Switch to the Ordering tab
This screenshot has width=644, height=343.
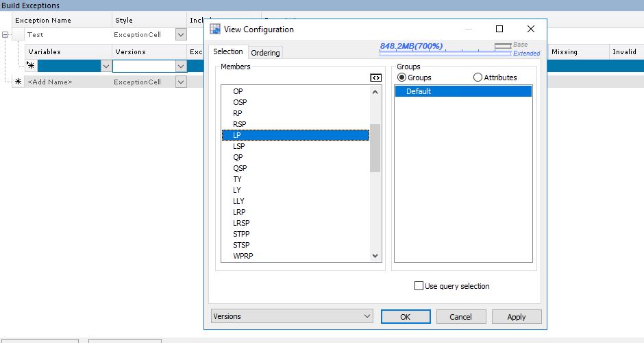coord(265,53)
